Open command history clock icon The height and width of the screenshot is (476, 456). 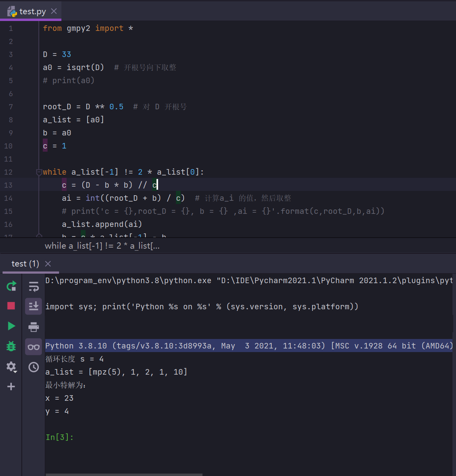[34, 367]
